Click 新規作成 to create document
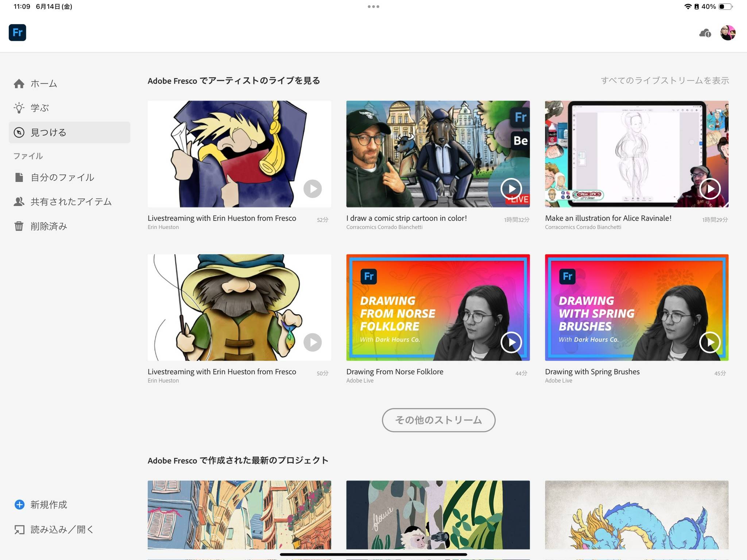Image resolution: width=747 pixels, height=560 pixels. pos(49,504)
